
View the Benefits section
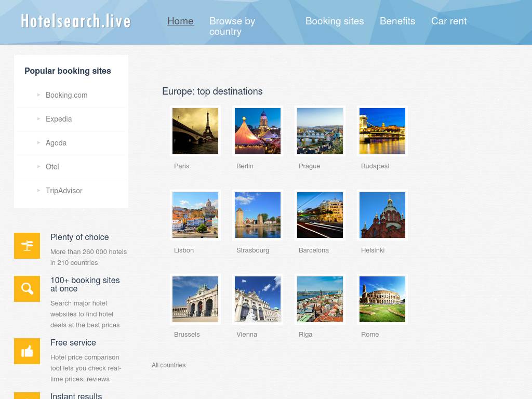tap(397, 21)
